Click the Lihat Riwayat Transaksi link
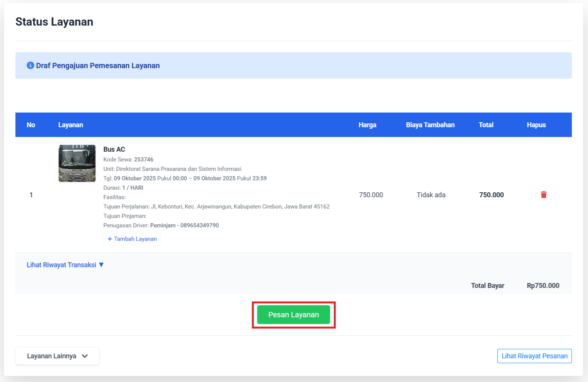This screenshot has width=588, height=382. pyautogui.click(x=61, y=265)
